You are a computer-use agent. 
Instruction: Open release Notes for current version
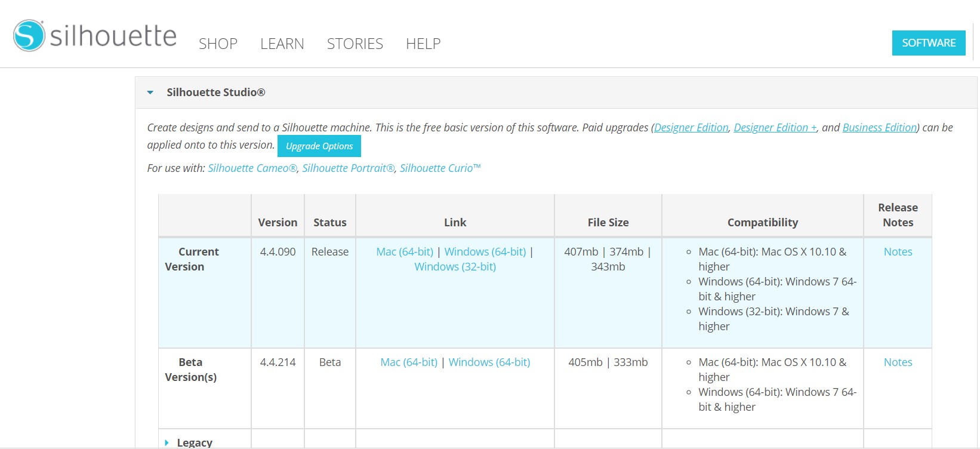[x=898, y=252]
